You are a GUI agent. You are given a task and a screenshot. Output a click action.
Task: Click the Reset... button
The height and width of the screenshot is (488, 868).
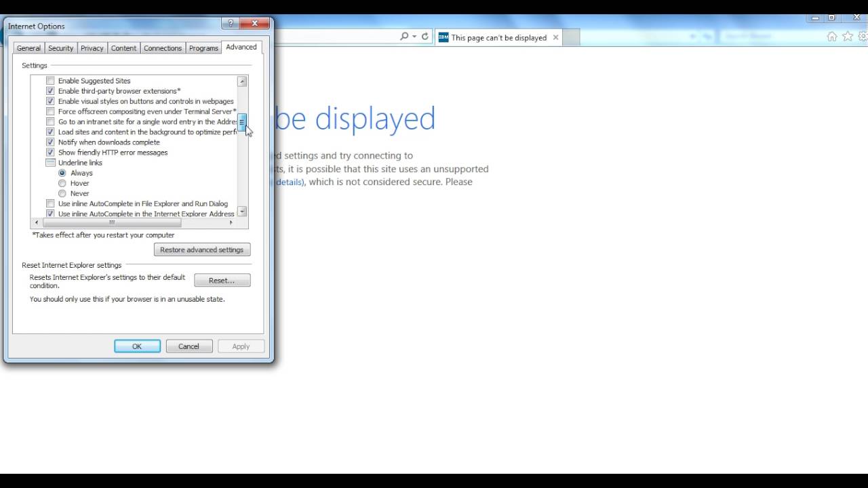(x=222, y=280)
